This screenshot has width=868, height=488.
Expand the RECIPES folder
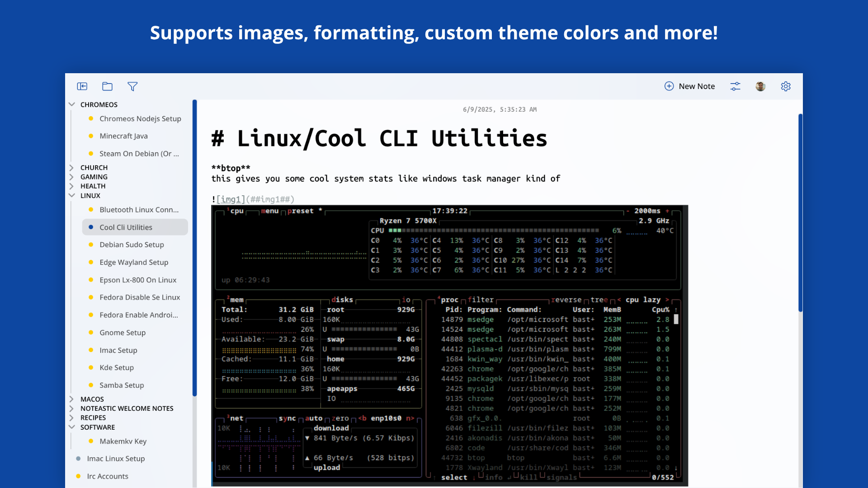tap(71, 418)
